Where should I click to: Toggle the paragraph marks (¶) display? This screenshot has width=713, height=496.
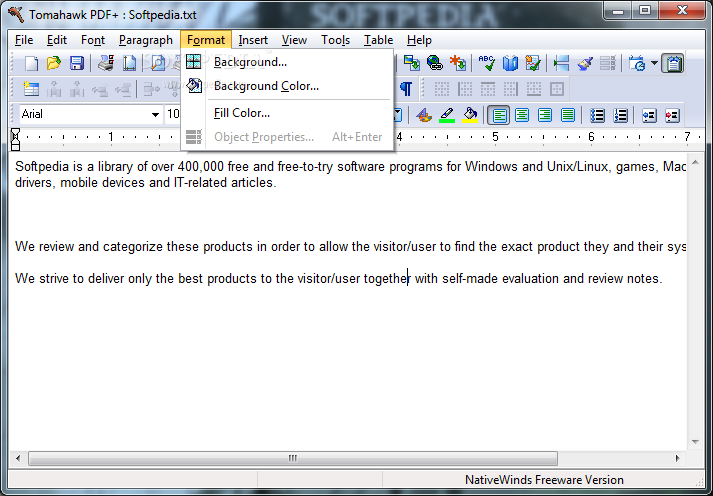pos(406,89)
